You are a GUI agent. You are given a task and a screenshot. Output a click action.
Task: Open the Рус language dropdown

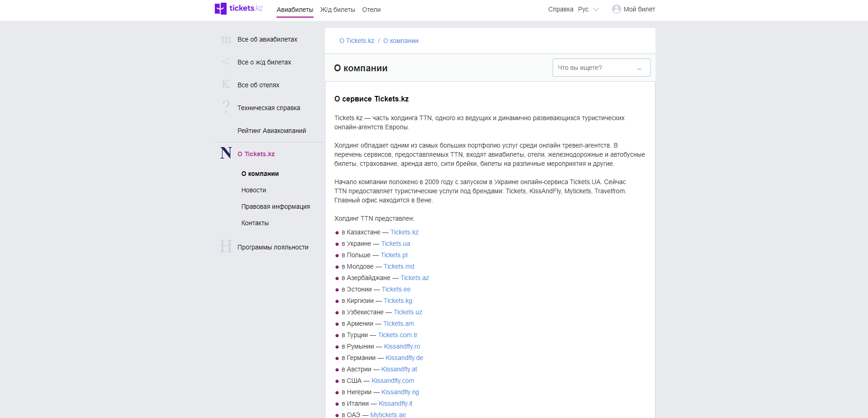[589, 9]
